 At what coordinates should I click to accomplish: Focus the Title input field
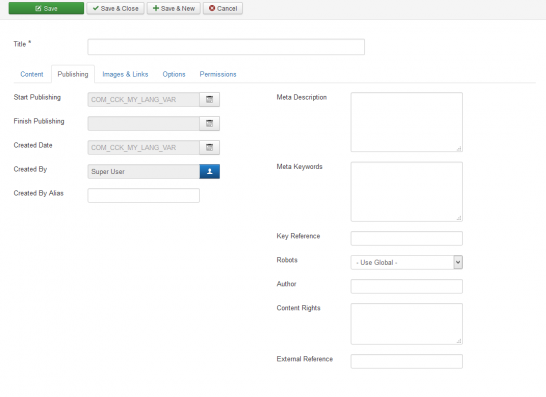pyautogui.click(x=226, y=47)
